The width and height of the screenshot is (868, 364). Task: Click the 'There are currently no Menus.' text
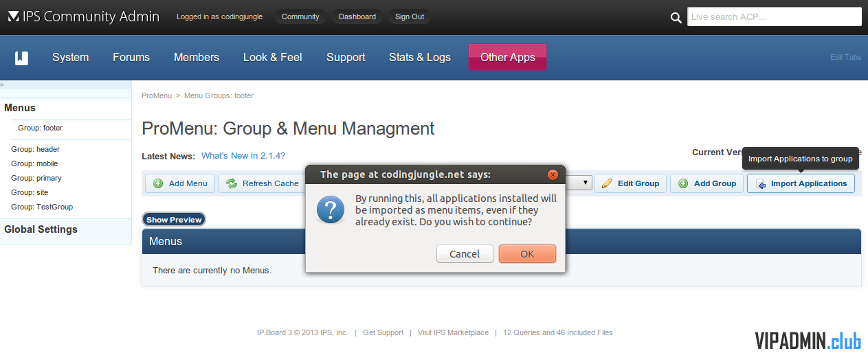pos(212,271)
